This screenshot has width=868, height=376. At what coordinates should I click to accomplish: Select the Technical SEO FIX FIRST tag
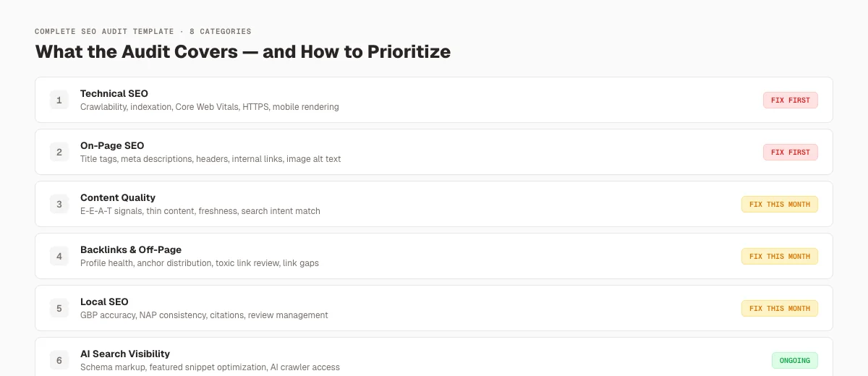[791, 100]
